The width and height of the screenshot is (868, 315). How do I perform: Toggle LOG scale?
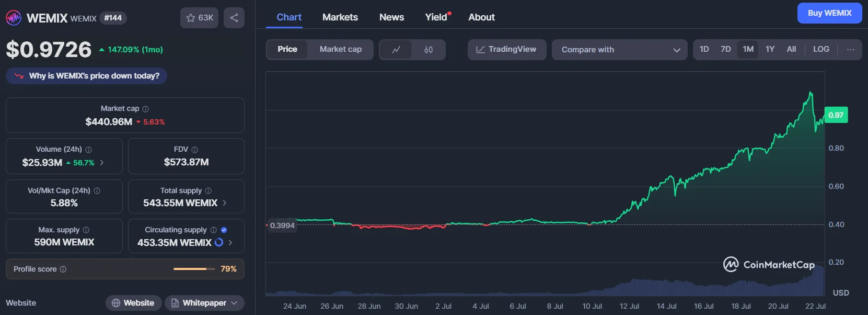(x=821, y=49)
